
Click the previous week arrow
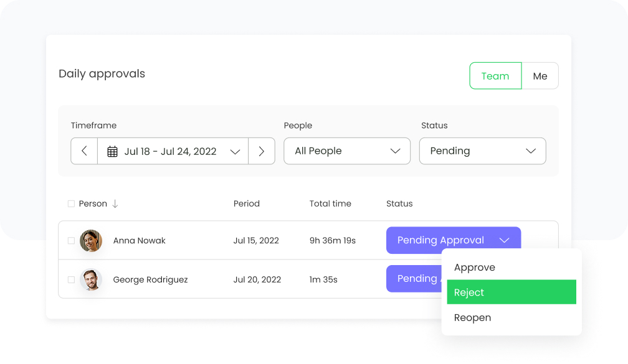(84, 151)
